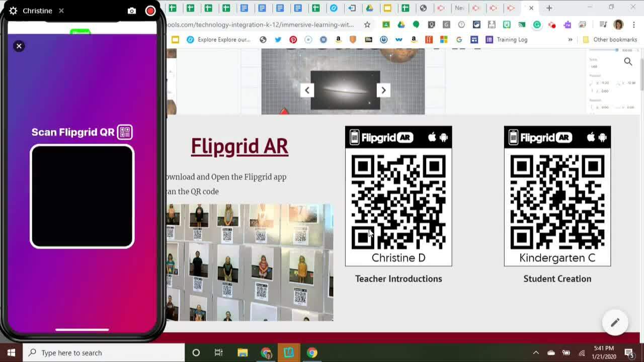Open the Microsoft bookmark icon
The image size is (644, 362).
click(444, 40)
